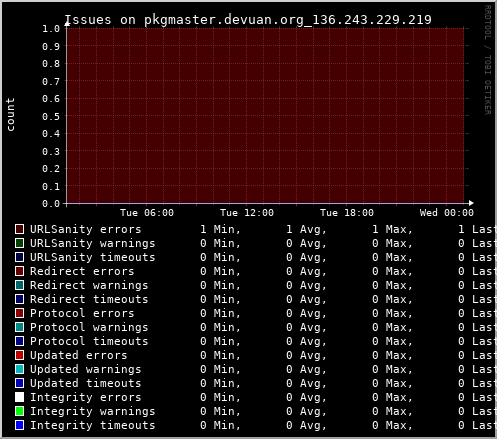
Task: Click the URLSanity timeouts legend swatch
Action: (x=19, y=257)
